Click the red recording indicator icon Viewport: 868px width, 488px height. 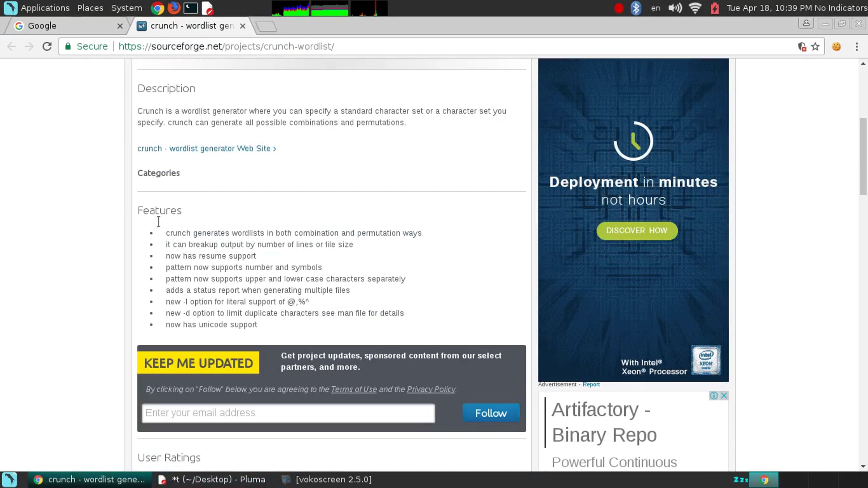coord(618,8)
